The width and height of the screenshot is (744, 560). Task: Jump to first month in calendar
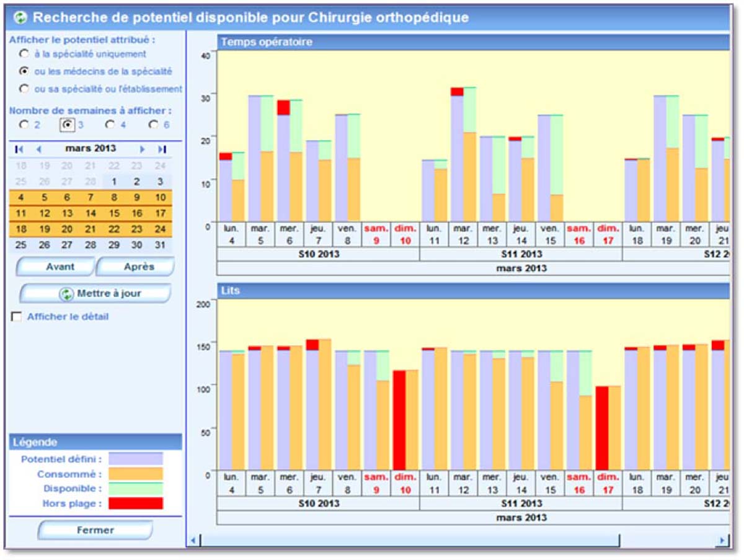pos(19,149)
